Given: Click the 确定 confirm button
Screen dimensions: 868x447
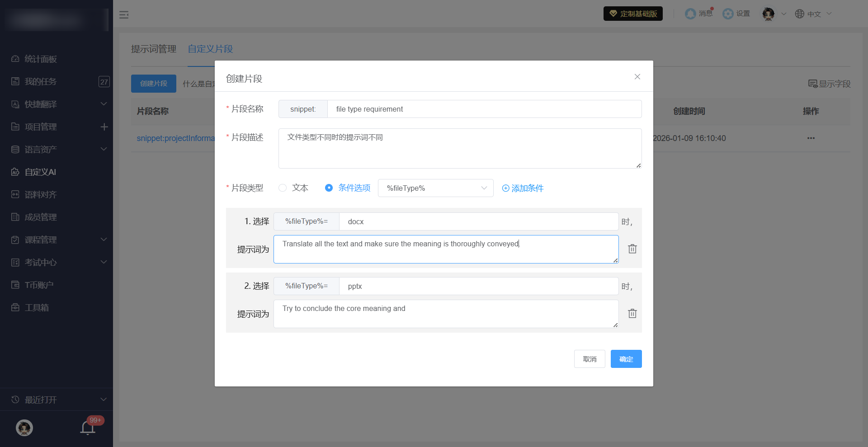Looking at the screenshot, I should [x=626, y=359].
